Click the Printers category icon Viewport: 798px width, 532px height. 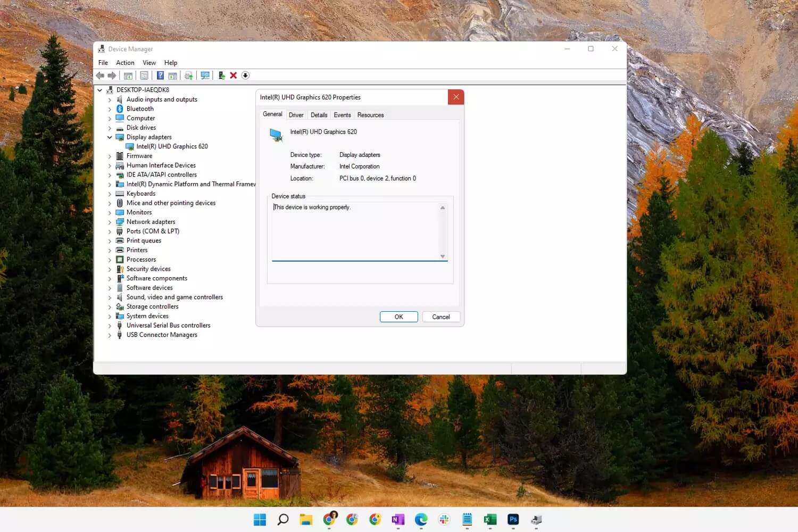(x=120, y=250)
